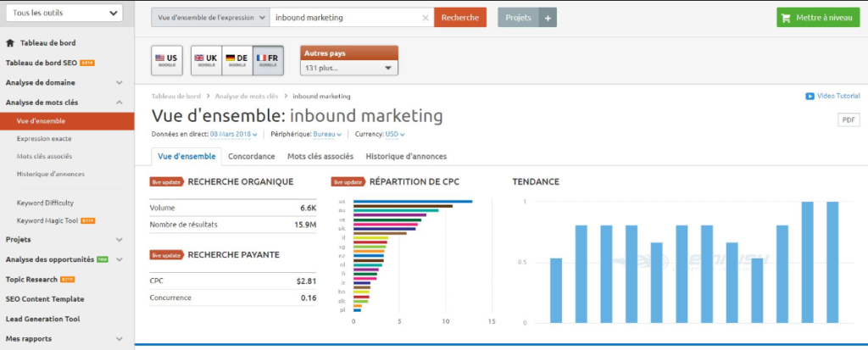Expand Projets section in sidebar
Viewport: 868px width, 350px height.
119,240
